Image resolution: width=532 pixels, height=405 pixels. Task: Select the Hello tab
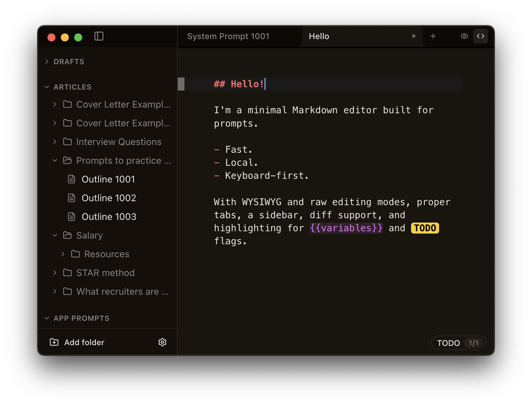[x=319, y=36]
